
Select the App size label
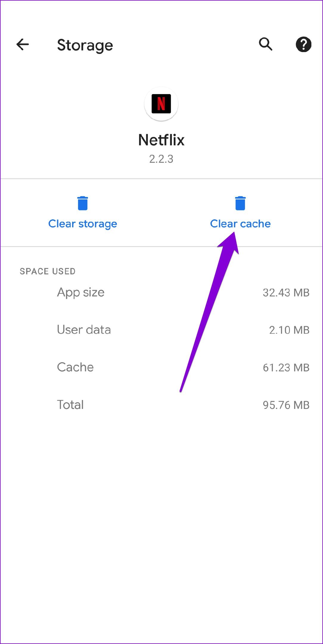pos(81,293)
